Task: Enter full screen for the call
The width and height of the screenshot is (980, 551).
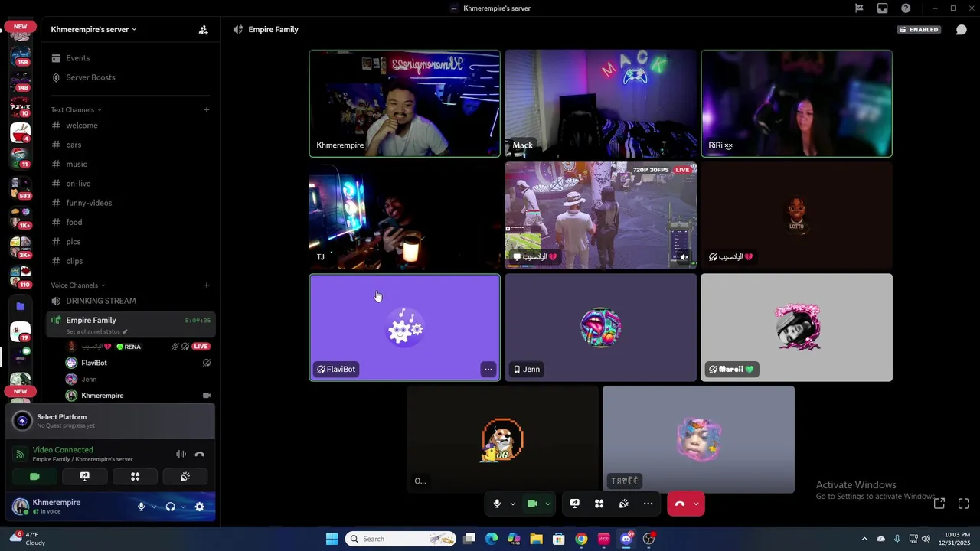Action: [963, 504]
